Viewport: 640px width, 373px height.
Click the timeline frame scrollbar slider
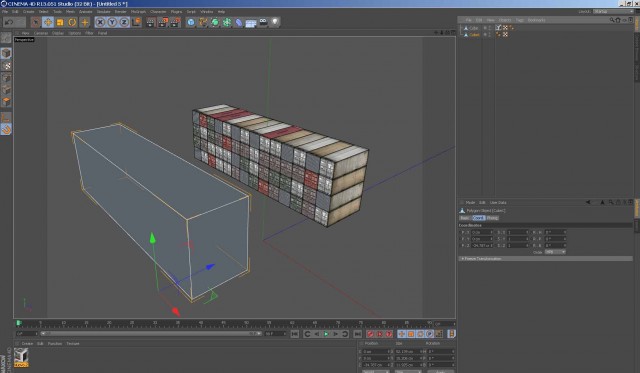(151, 334)
